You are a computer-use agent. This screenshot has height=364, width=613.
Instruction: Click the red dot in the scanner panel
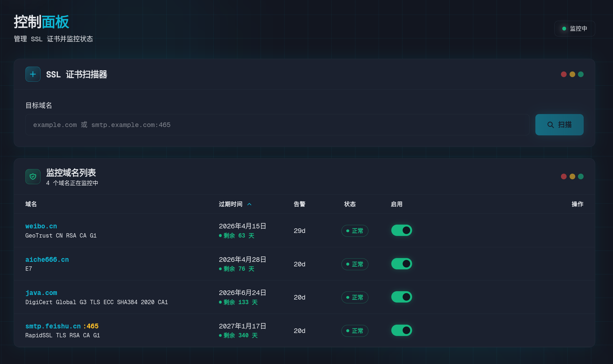564,74
